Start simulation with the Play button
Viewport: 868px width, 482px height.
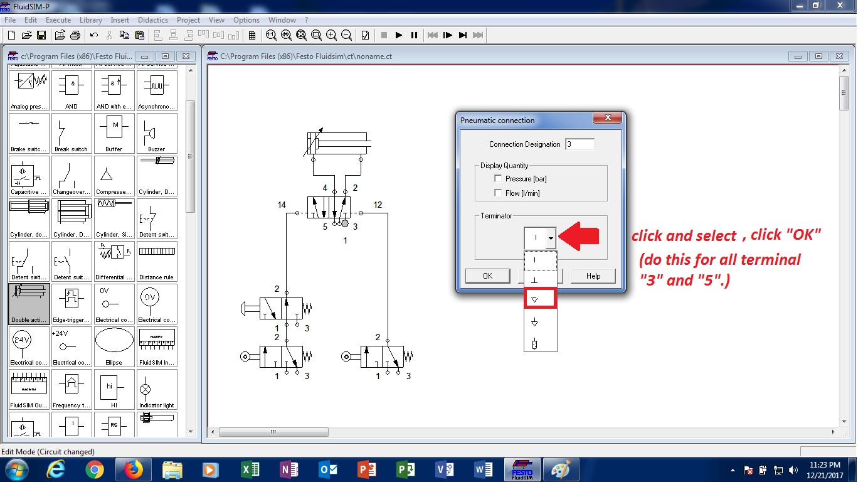(399, 35)
